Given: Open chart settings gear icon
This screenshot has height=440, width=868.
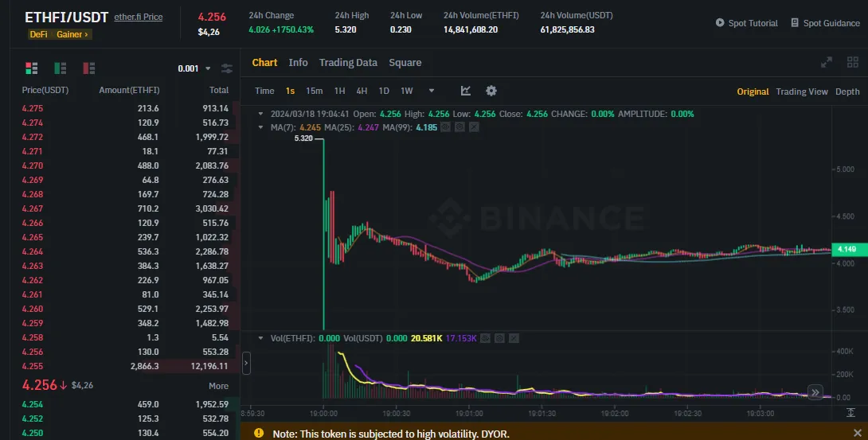Looking at the screenshot, I should tap(491, 91).
